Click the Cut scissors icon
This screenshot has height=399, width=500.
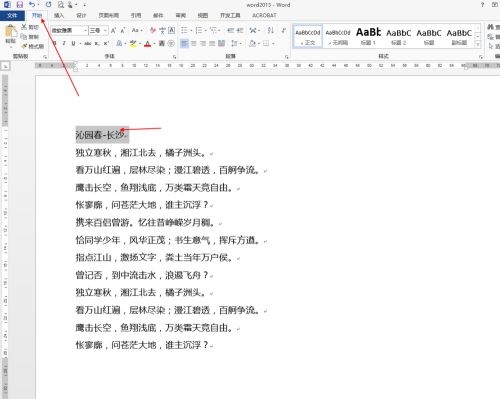[x=24, y=27]
